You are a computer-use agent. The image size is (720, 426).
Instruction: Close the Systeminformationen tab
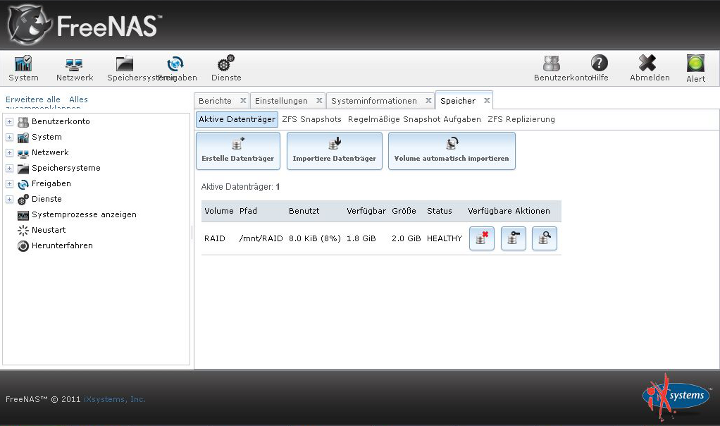(428, 100)
